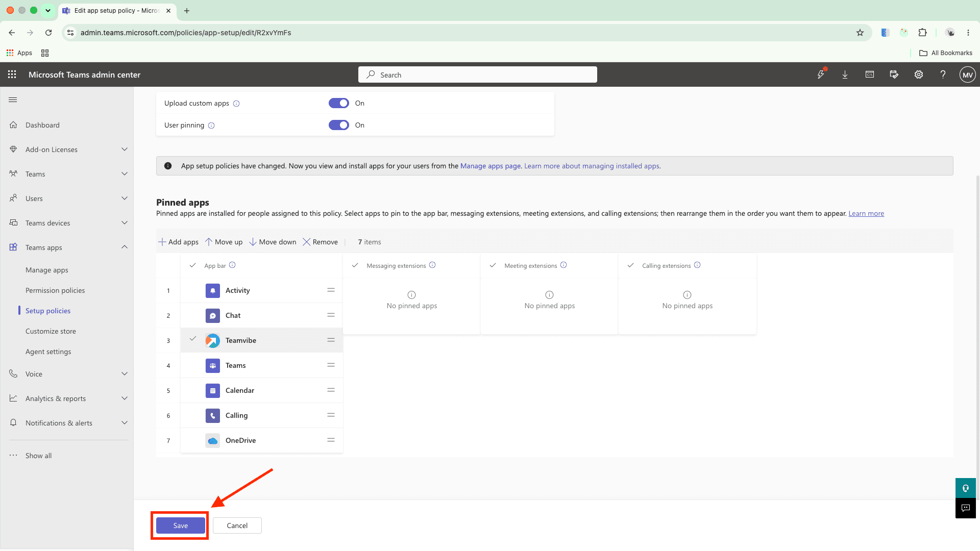Open Cloud Shell icon in header
Screen dimensions: 980x551
(870, 74)
